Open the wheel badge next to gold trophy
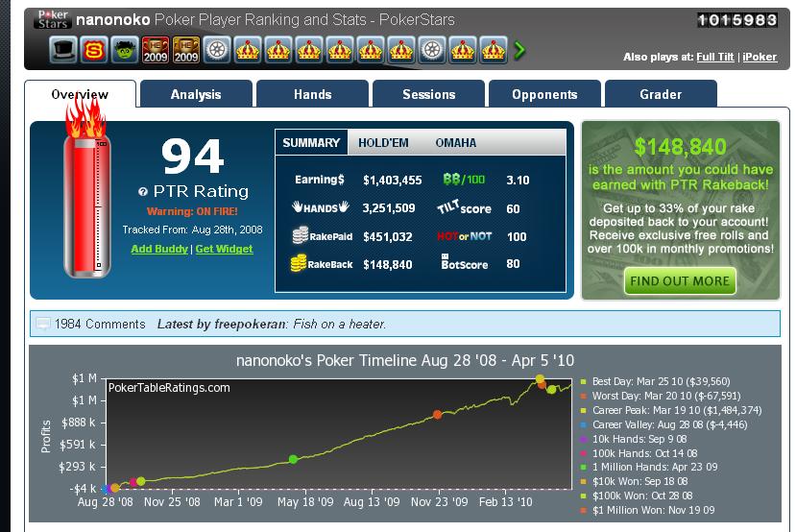The image size is (796, 532). [x=217, y=50]
